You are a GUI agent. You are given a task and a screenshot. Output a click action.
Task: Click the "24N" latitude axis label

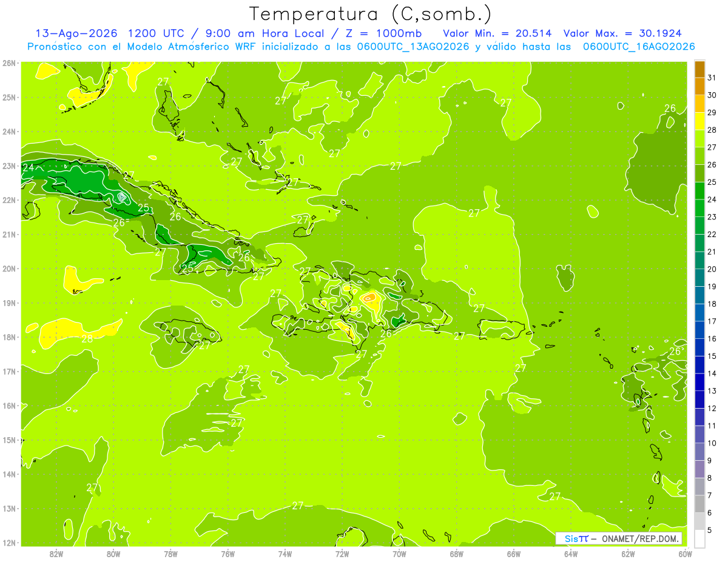coord(8,132)
